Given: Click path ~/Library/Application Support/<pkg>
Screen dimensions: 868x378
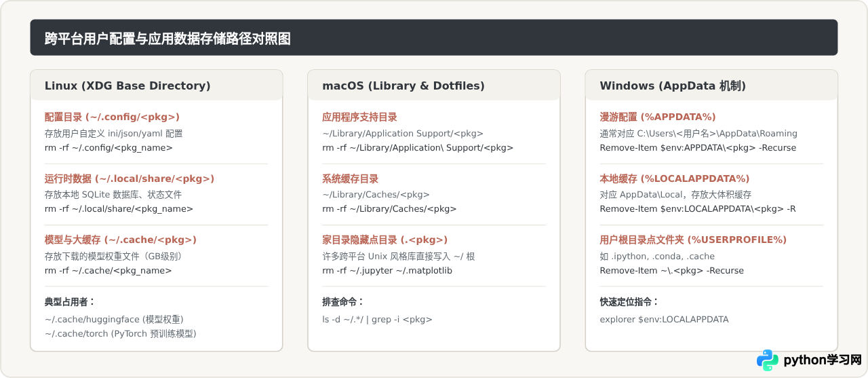Looking at the screenshot, I should point(403,134).
